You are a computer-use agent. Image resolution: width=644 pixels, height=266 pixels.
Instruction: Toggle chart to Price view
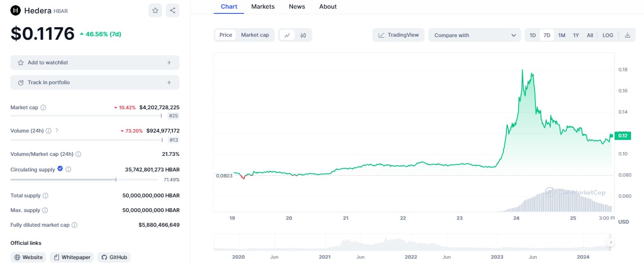(226, 35)
